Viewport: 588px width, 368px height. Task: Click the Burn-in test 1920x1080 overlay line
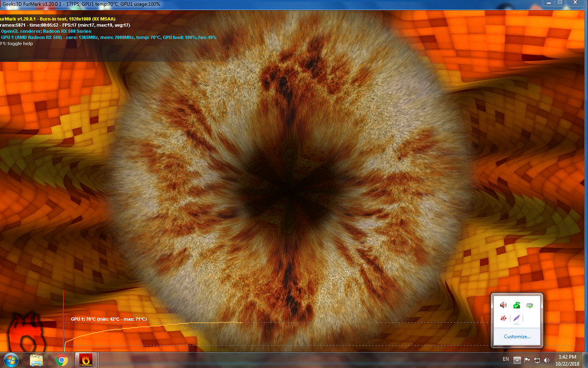click(58, 19)
